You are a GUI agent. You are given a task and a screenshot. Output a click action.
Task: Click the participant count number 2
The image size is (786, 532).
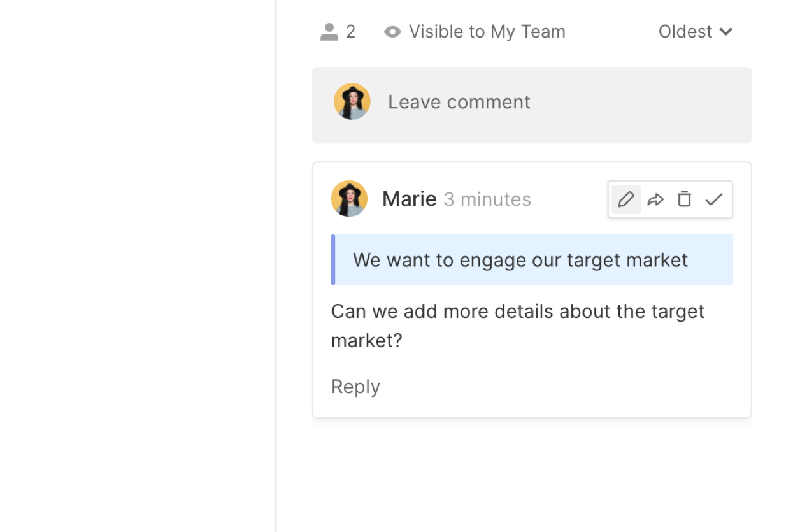pos(350,32)
